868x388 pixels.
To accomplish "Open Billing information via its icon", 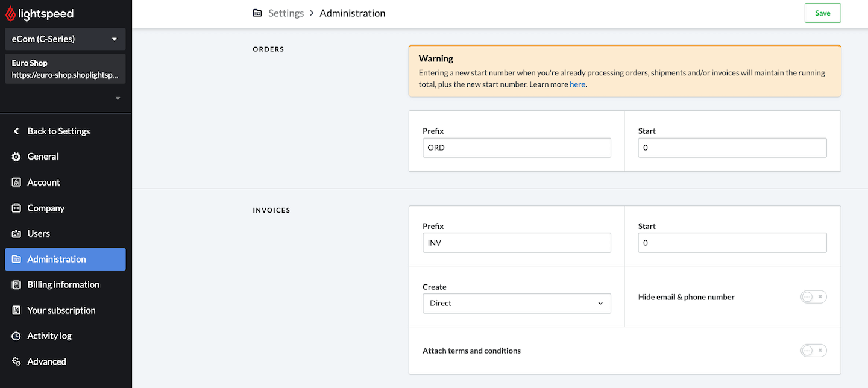I will click(16, 284).
